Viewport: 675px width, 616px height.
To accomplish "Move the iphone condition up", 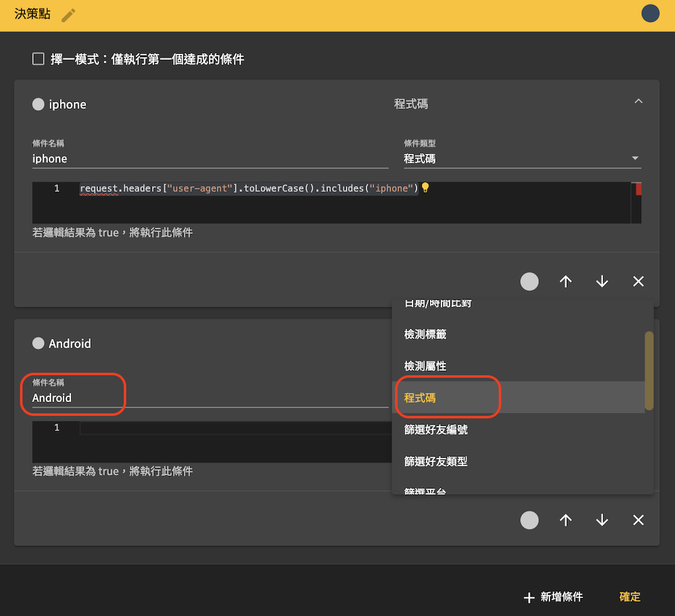I will [x=566, y=281].
